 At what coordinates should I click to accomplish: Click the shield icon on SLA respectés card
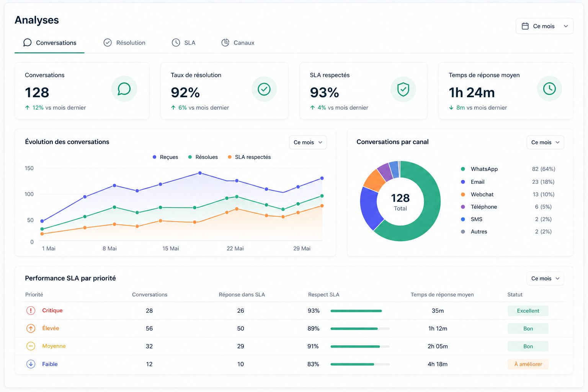(x=403, y=89)
